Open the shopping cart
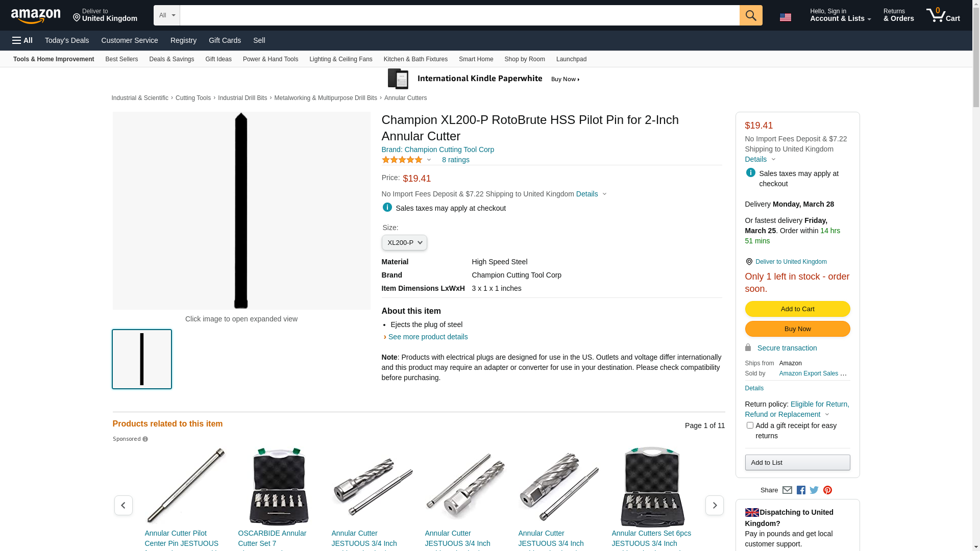The width and height of the screenshot is (980, 551). click(943, 15)
